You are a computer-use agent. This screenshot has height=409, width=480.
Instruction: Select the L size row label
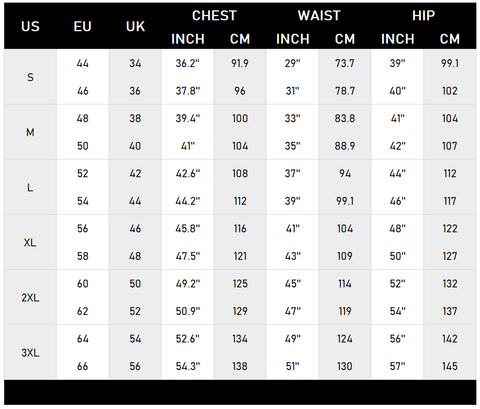[x=30, y=188]
